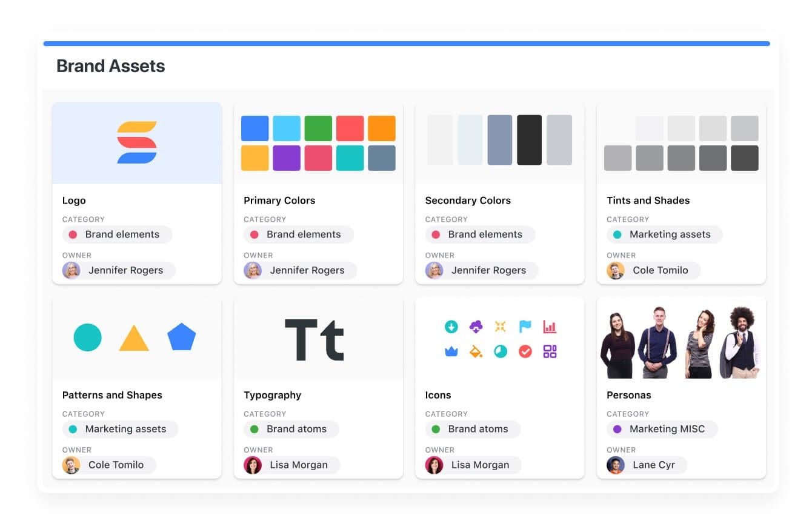
Task: Click the yellow triangle shape
Action: pyautogui.click(x=134, y=338)
